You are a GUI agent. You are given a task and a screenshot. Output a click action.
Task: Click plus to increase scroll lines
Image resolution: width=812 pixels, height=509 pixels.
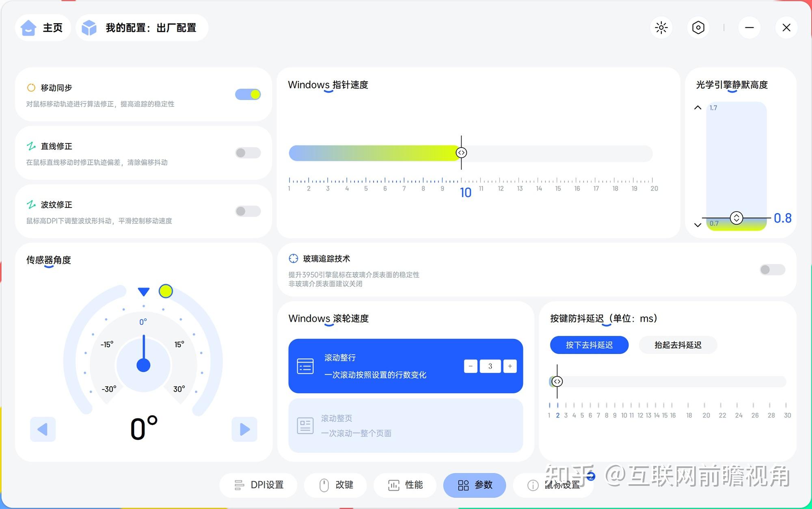tap(510, 366)
